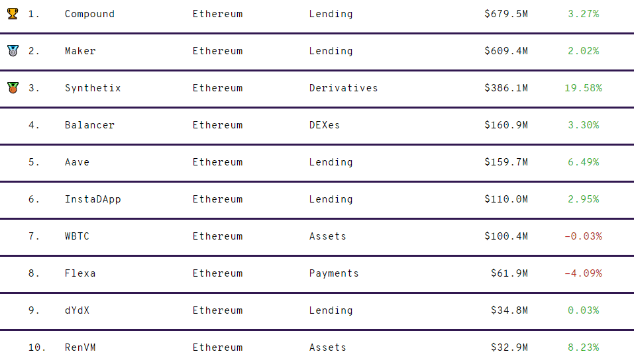Open the Compound protocol entry

tap(89, 14)
